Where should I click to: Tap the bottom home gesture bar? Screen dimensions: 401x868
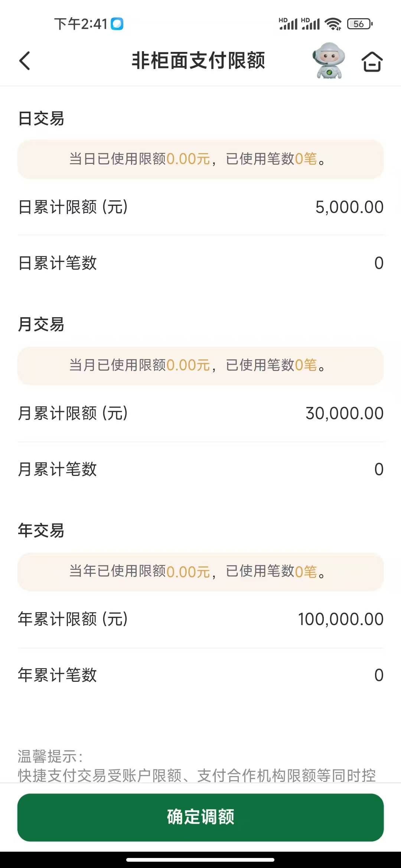pyautogui.click(x=200, y=859)
